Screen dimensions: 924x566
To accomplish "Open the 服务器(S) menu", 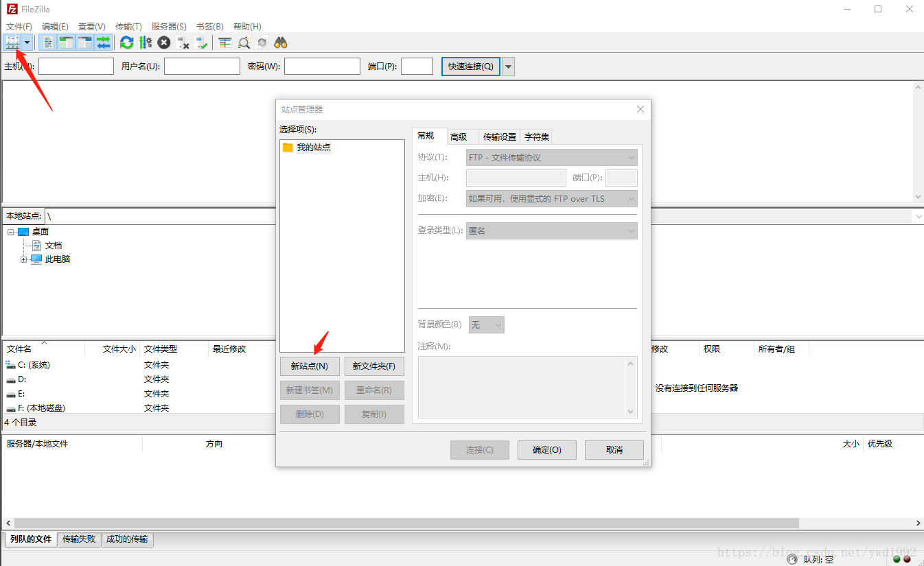I will [x=169, y=26].
